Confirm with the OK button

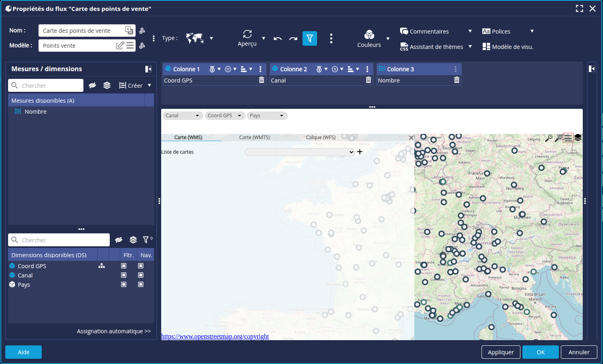[x=541, y=352]
